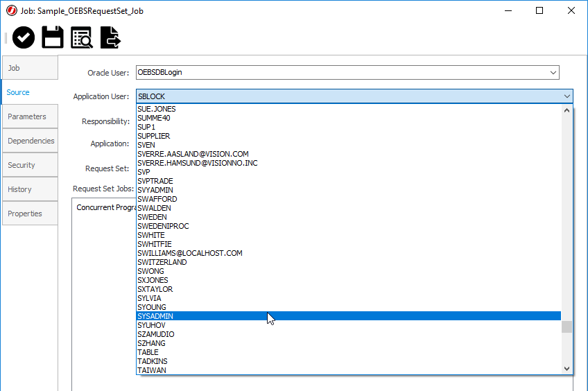This screenshot has height=391, width=588.
Task: Choose SWITZERLAND from the list
Action: point(349,262)
